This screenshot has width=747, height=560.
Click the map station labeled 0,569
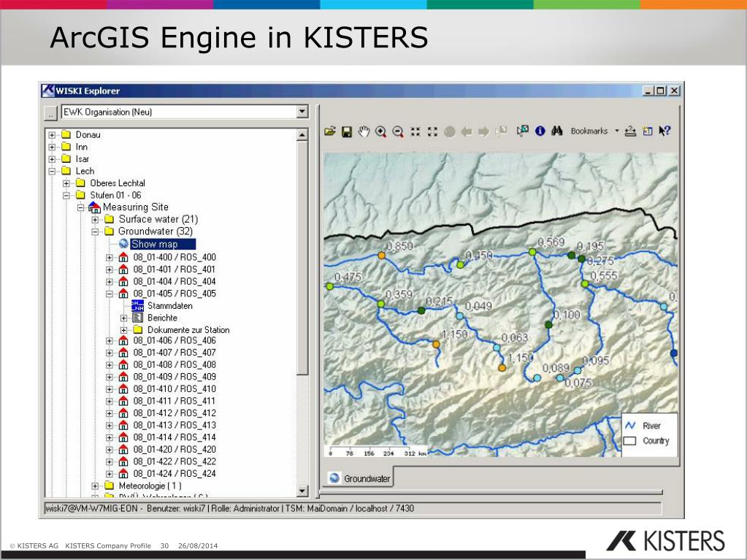click(532, 252)
